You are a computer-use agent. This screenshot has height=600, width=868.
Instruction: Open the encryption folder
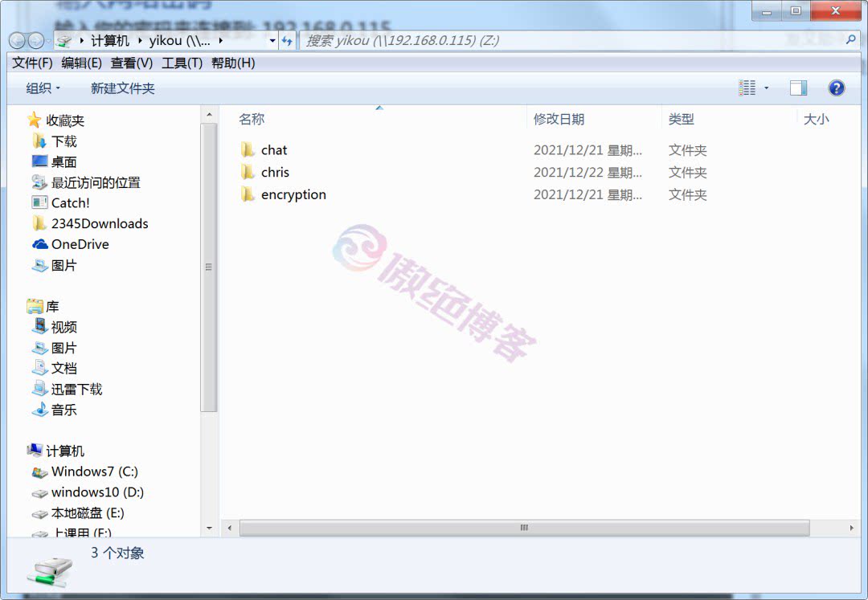294,194
